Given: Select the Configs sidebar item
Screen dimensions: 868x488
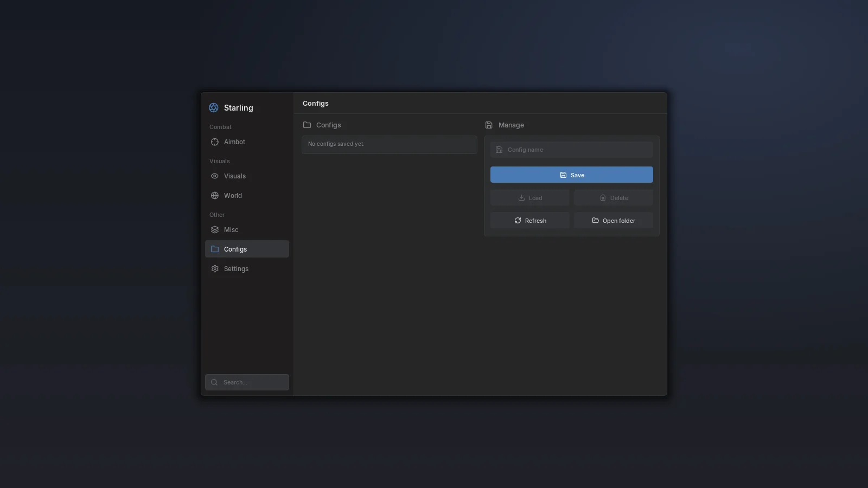Looking at the screenshot, I should pyautogui.click(x=247, y=249).
